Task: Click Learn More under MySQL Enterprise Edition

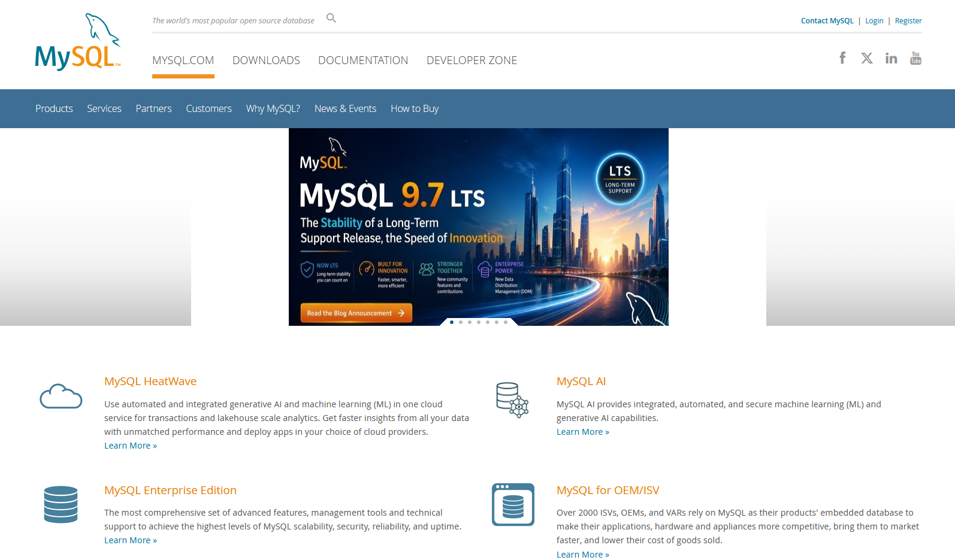Action: pyautogui.click(x=131, y=540)
